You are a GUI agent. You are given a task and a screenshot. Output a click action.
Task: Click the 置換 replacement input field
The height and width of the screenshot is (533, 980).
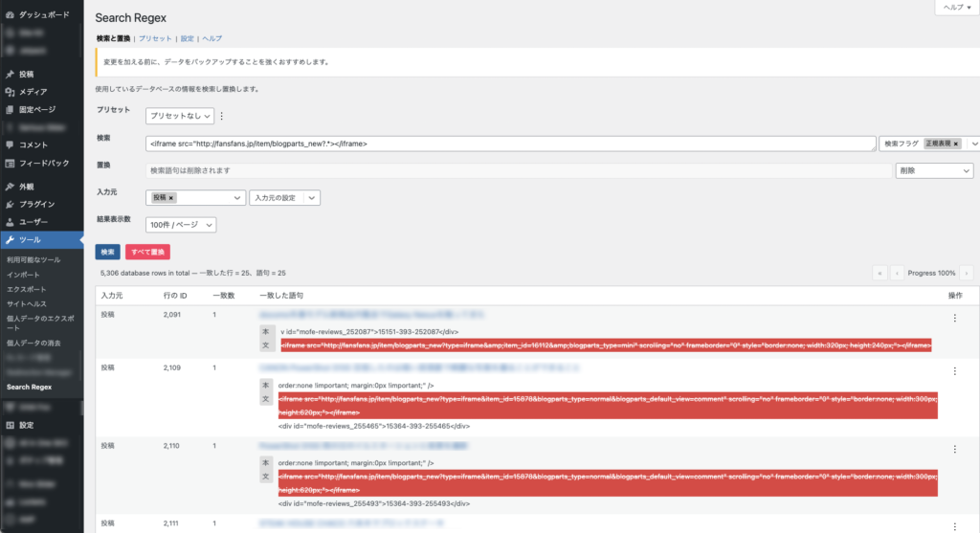519,170
